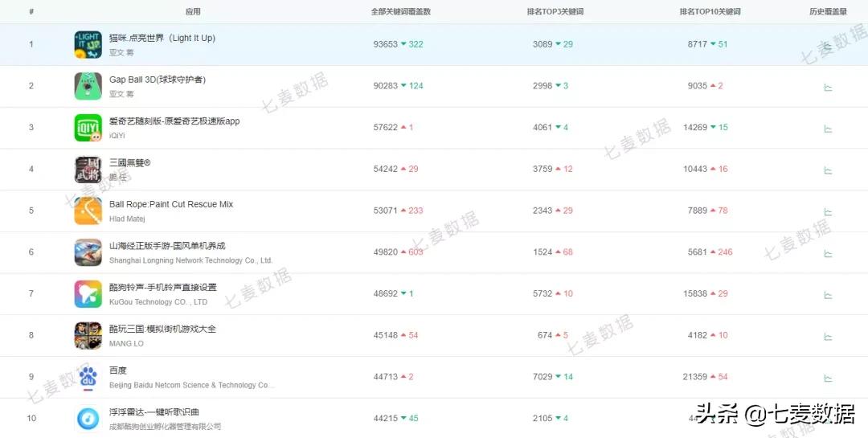Open Gap Ball 3D(球球守护者) app title
Image resolution: width=868 pixels, height=438 pixels.
tap(158, 80)
